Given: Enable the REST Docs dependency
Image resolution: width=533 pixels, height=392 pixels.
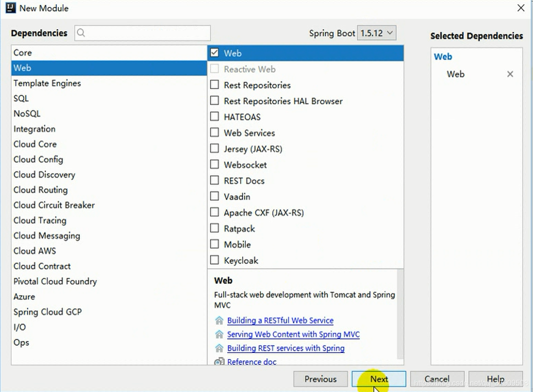Looking at the screenshot, I should pos(215,181).
